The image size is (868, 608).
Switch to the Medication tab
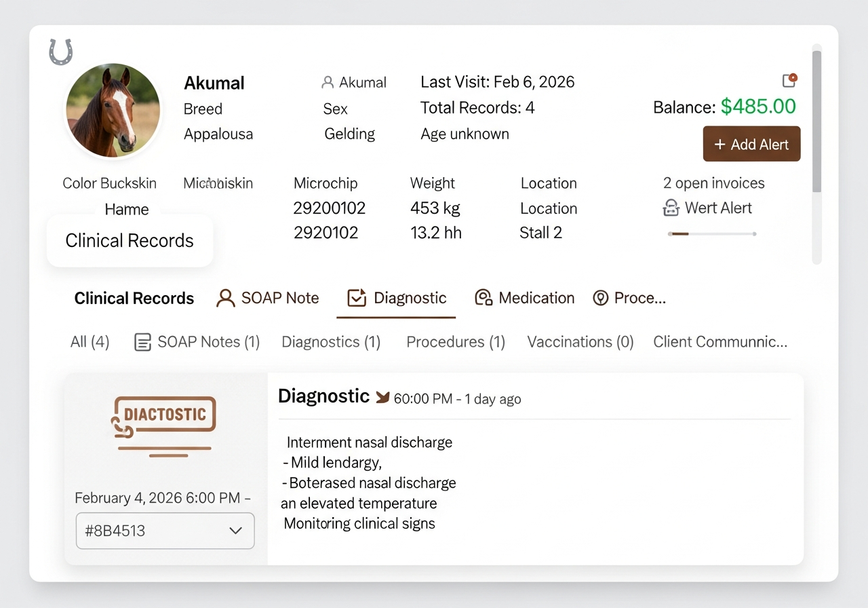click(x=524, y=298)
